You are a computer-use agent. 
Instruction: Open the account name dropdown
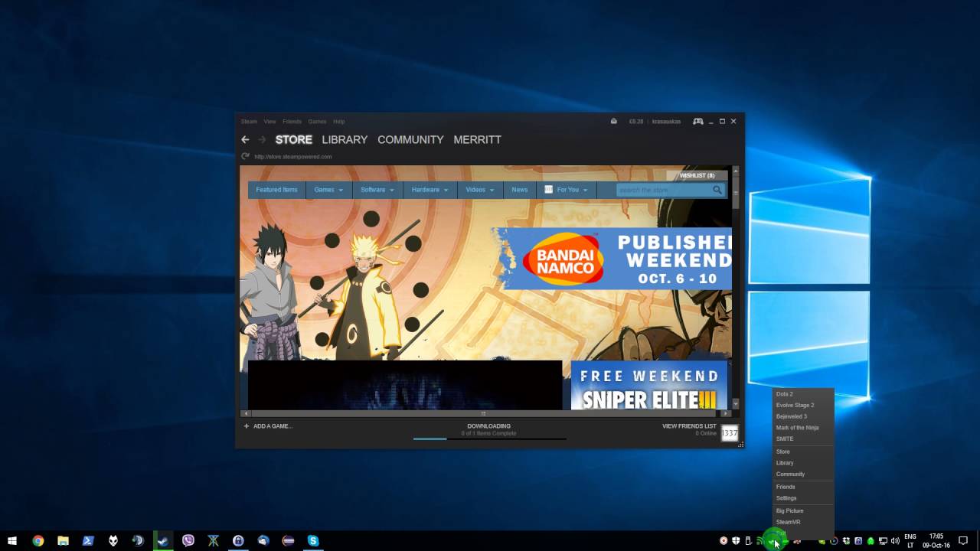666,121
